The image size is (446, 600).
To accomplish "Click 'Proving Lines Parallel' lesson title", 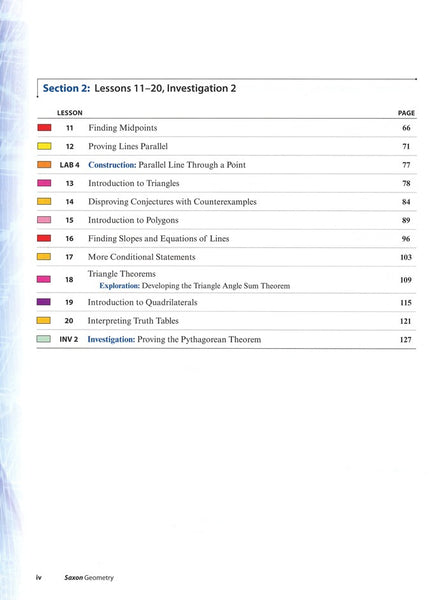I will [x=128, y=147].
